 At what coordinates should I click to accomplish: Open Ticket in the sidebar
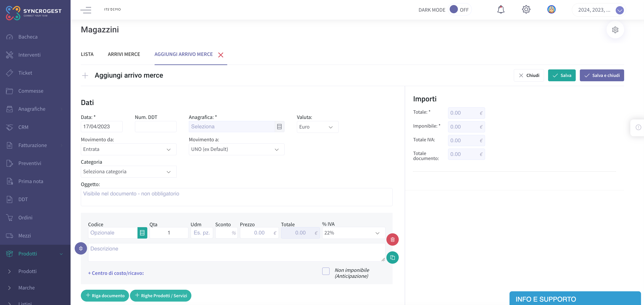coord(25,73)
